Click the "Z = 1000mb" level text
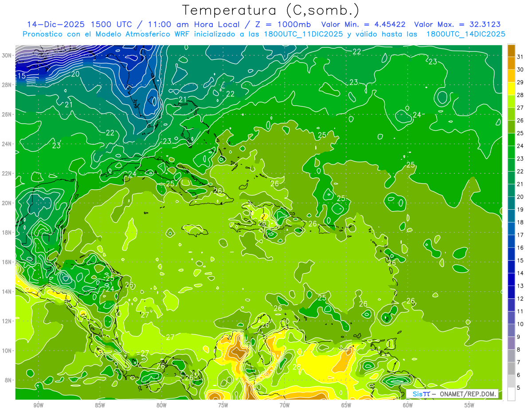This screenshot has width=532, height=411. click(282, 24)
